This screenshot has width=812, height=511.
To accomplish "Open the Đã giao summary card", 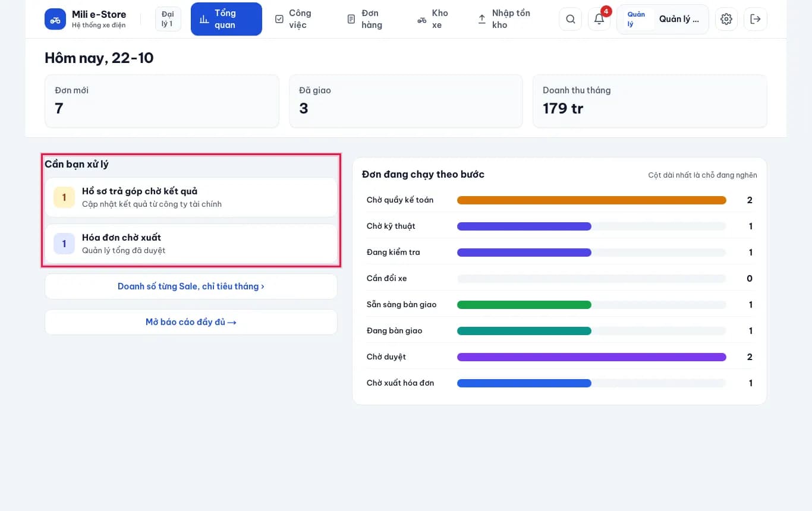I will tap(406, 101).
